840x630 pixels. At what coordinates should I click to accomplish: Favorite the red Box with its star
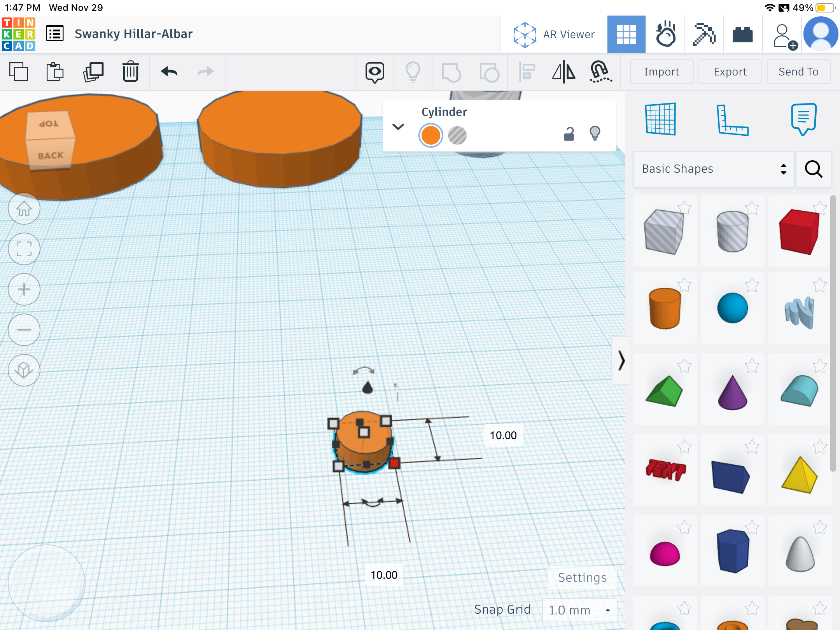tap(820, 208)
